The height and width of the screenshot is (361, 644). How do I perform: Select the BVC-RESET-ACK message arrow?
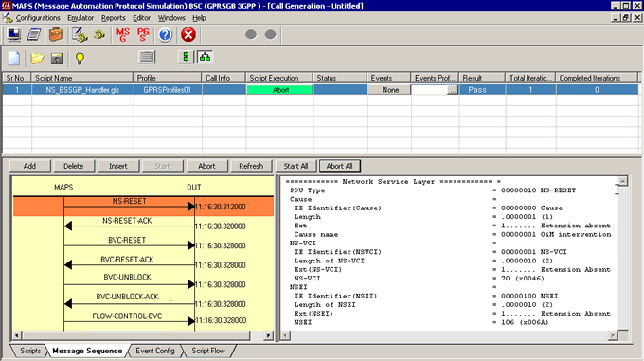tap(129, 264)
